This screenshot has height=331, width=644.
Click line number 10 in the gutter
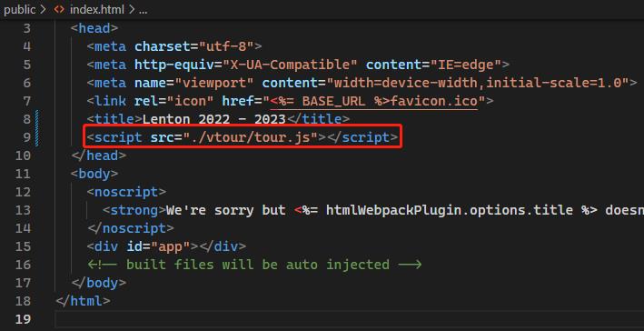click(23, 155)
